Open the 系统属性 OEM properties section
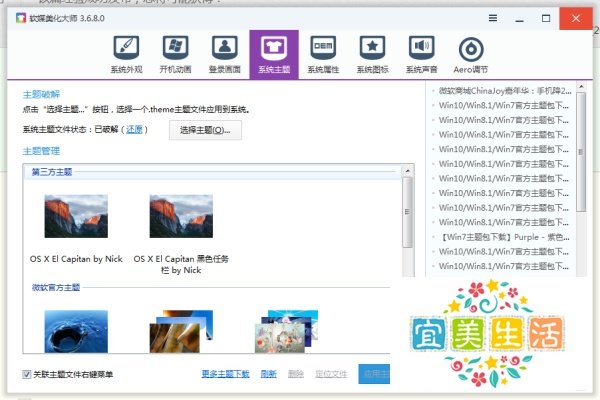Image resolution: width=600 pixels, height=400 pixels. pyautogui.click(x=323, y=54)
